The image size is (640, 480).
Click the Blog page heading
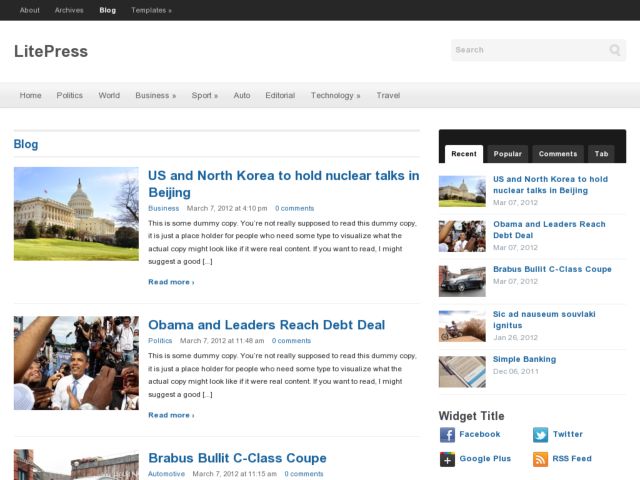[x=26, y=144]
